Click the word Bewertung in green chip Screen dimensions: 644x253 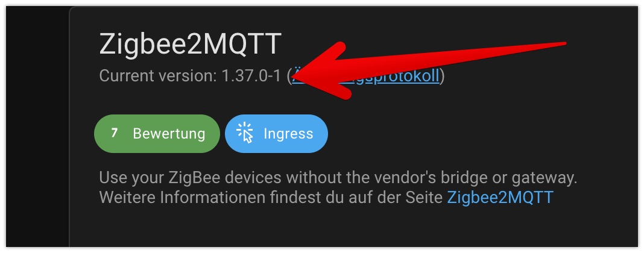tap(169, 134)
